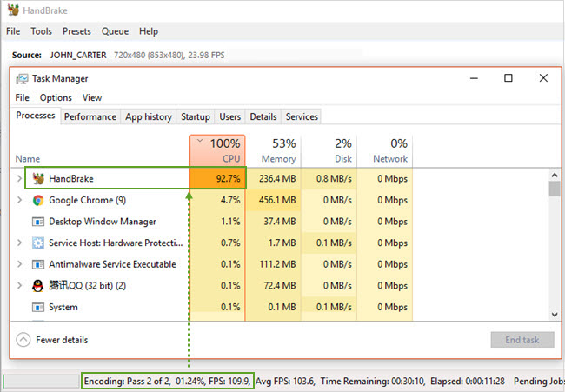Click the 720x480 source resolution text
565x392 pixels.
169,55
